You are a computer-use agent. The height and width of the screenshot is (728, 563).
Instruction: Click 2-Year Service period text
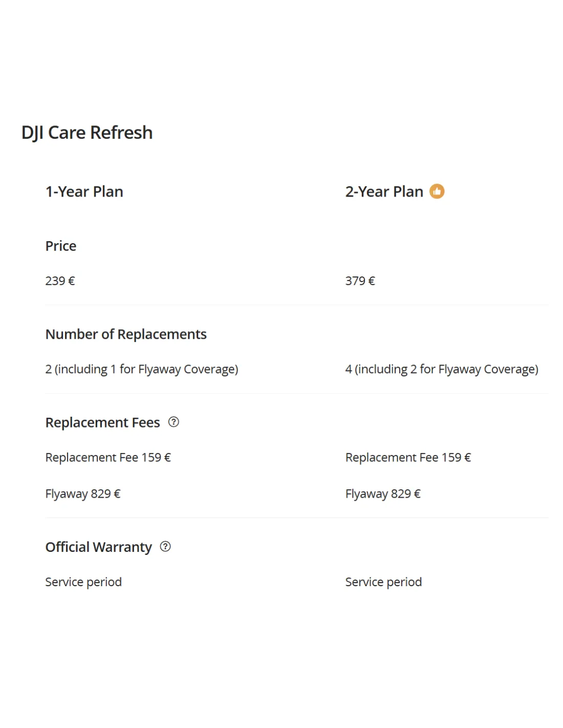click(383, 582)
